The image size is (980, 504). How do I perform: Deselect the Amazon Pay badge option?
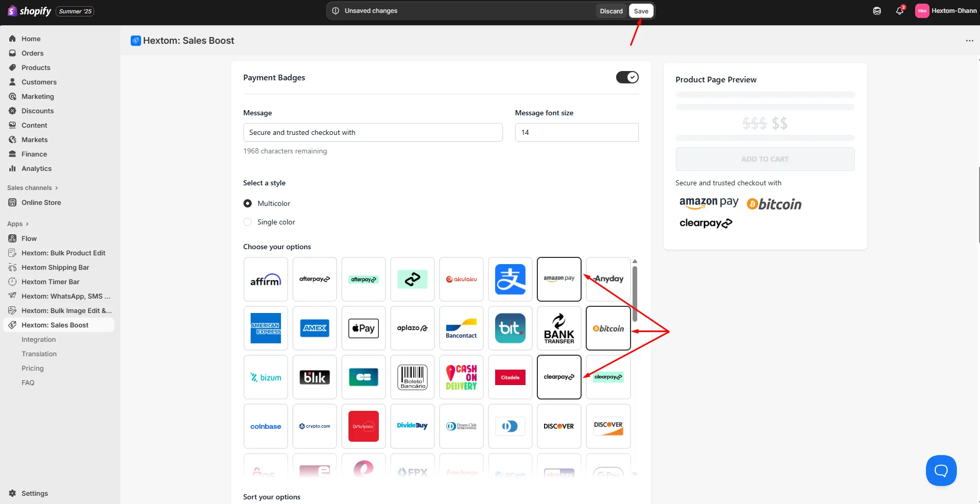coord(559,279)
